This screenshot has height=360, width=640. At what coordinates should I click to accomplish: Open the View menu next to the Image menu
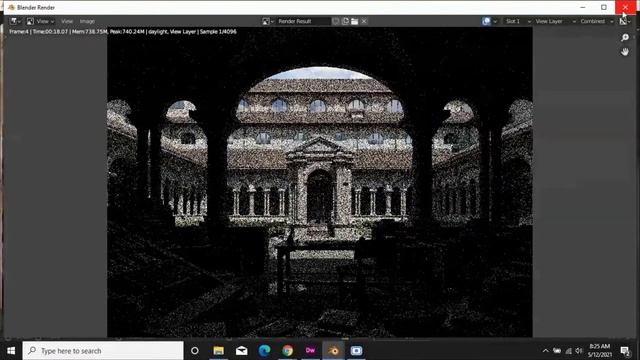pos(67,21)
